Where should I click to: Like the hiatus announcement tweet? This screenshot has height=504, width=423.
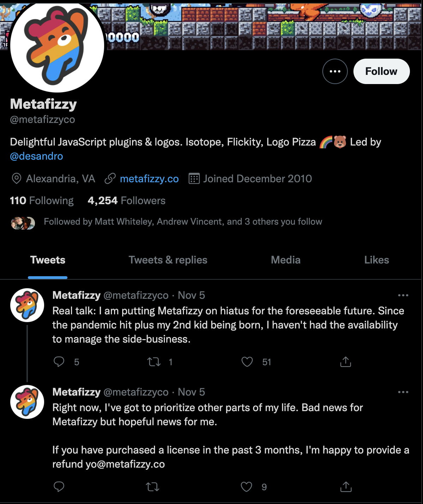pos(247,362)
